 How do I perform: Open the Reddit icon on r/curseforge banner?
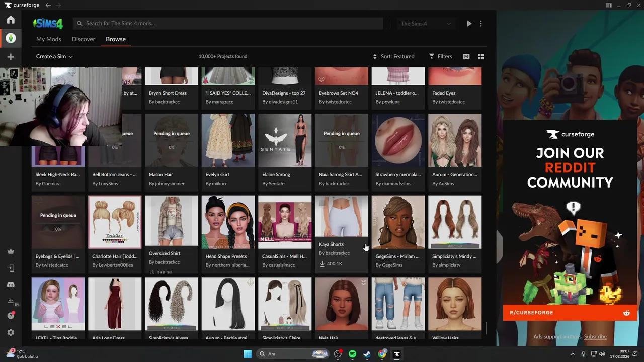tap(626, 313)
